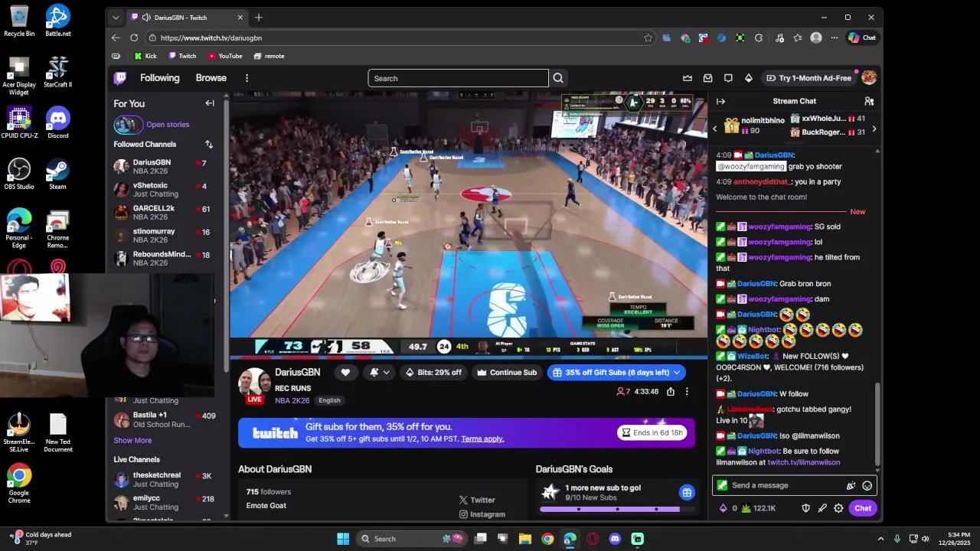Click the sword mod view icon
Image resolution: width=980 pixels, height=551 pixels.
click(x=822, y=508)
